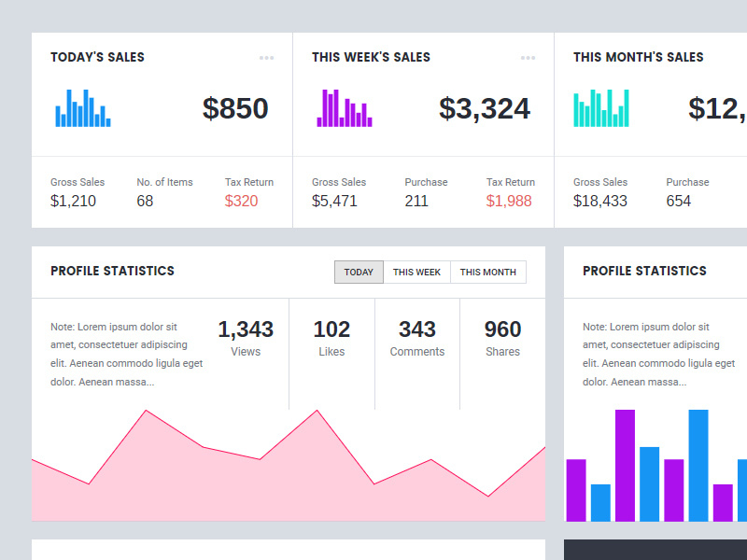Switch Profile Statistics to THIS MONTH

488,272
